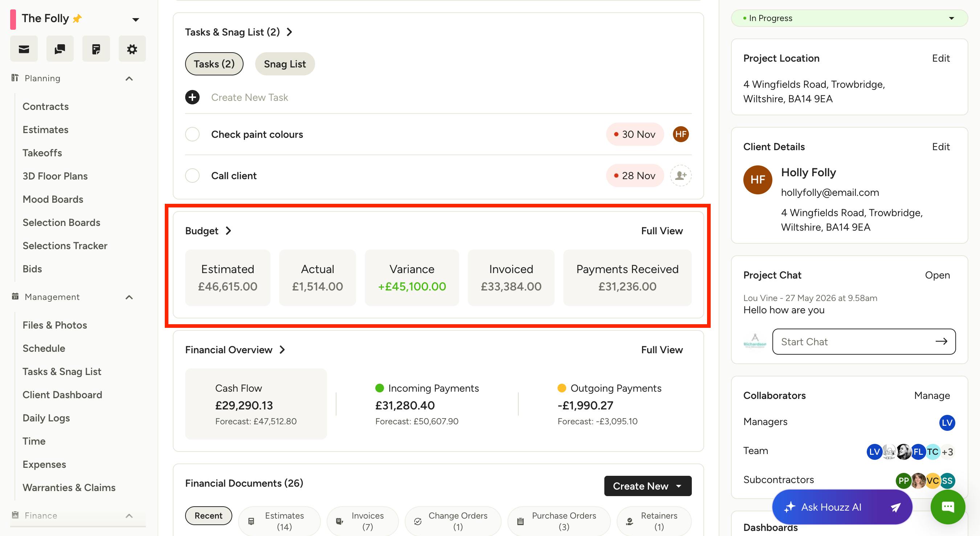Open the In Progress status dropdown
980x536 pixels.
849,18
